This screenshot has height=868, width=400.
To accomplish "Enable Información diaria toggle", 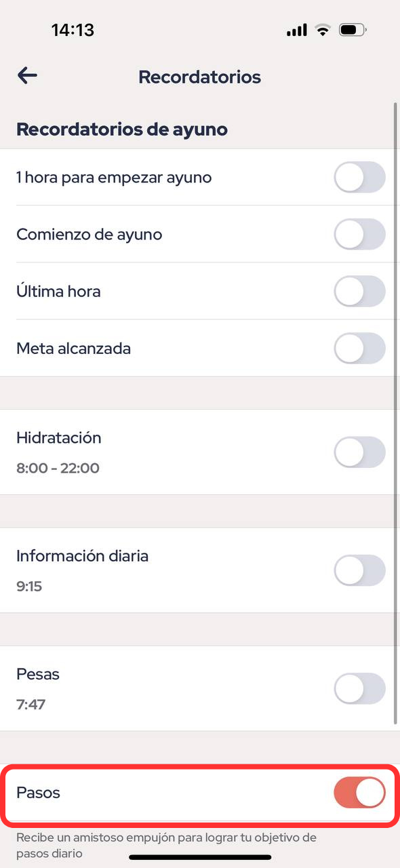I will pos(360,570).
